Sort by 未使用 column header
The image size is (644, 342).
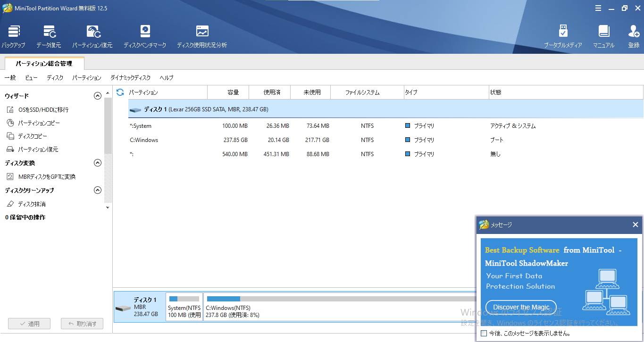pos(310,92)
